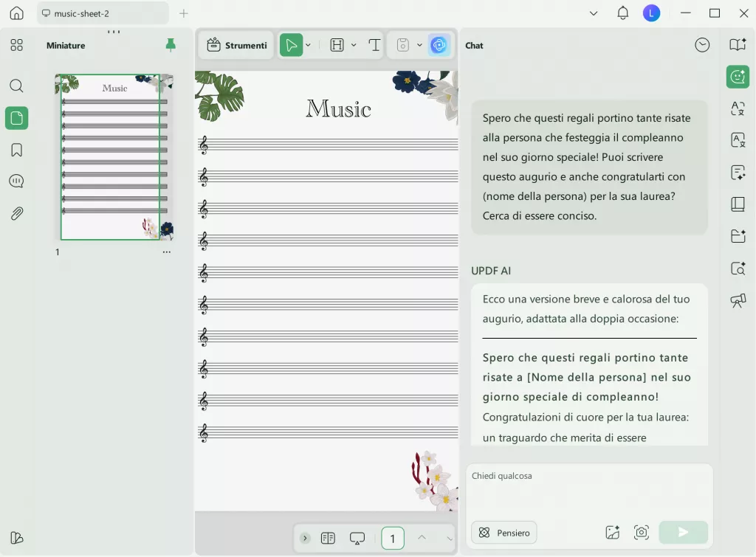This screenshot has height=557, width=756.
Task: Open the user account avatar L
Action: click(x=651, y=13)
